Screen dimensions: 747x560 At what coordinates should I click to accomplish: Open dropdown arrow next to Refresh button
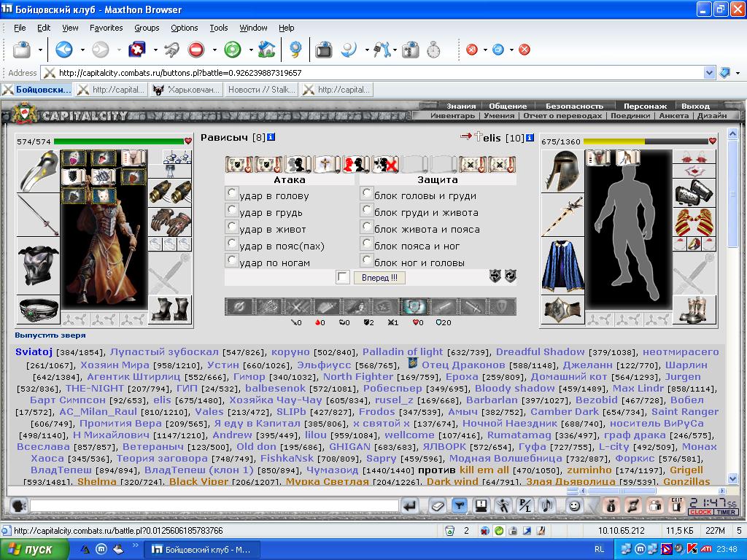point(251,50)
